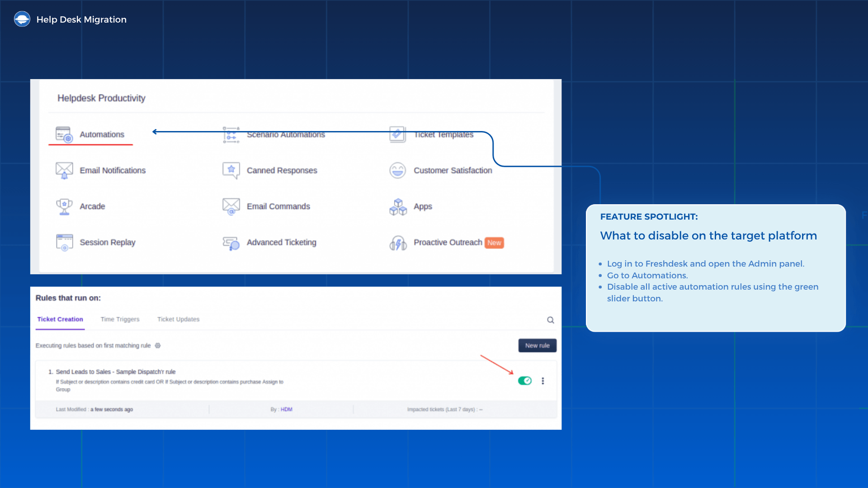Click the Help Desk Migration title text

[81, 19]
